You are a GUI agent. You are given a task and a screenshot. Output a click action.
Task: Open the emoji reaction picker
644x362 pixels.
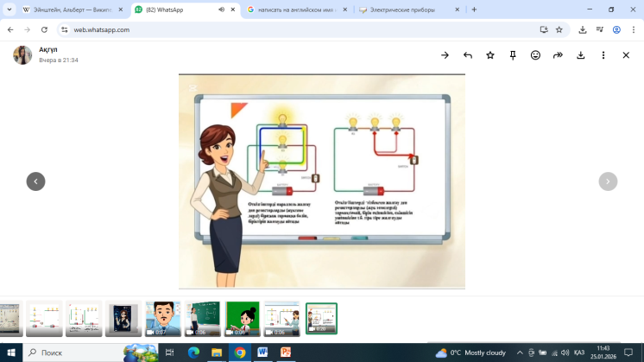pyautogui.click(x=535, y=55)
